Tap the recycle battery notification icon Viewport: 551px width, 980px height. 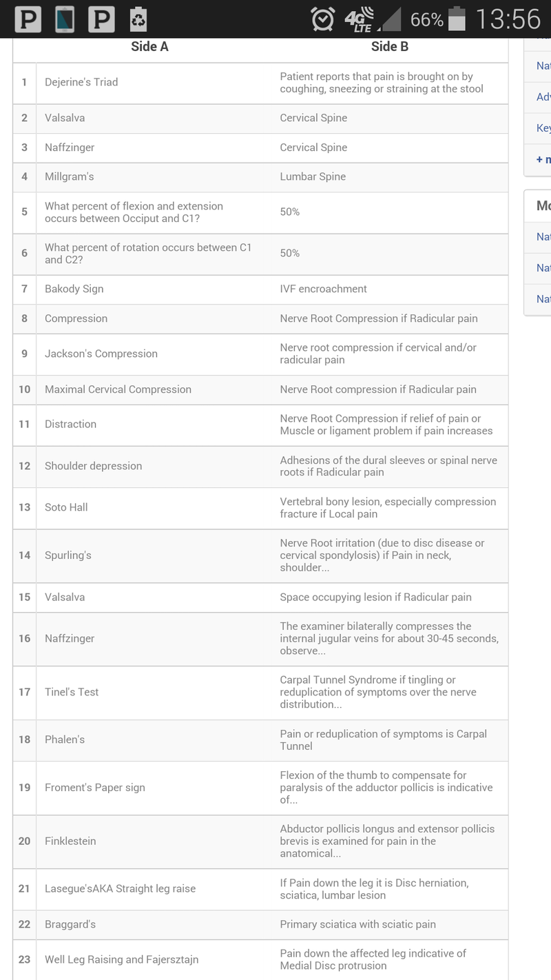[x=138, y=19]
